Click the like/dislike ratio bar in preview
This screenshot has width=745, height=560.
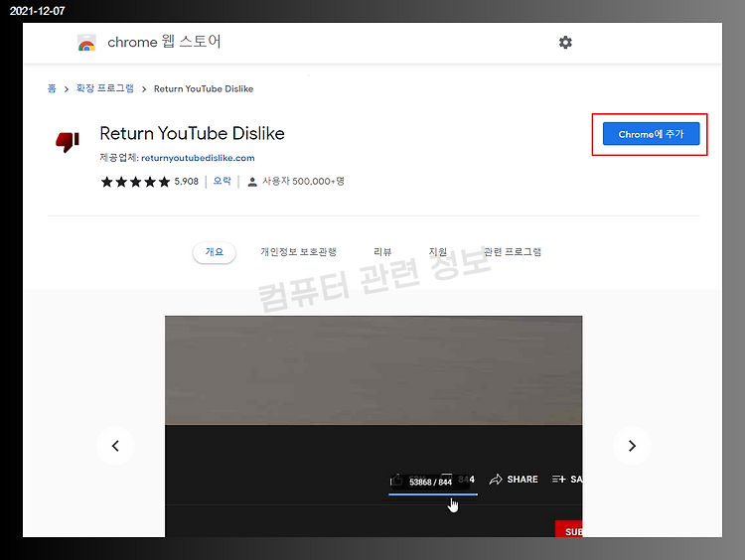click(x=433, y=494)
